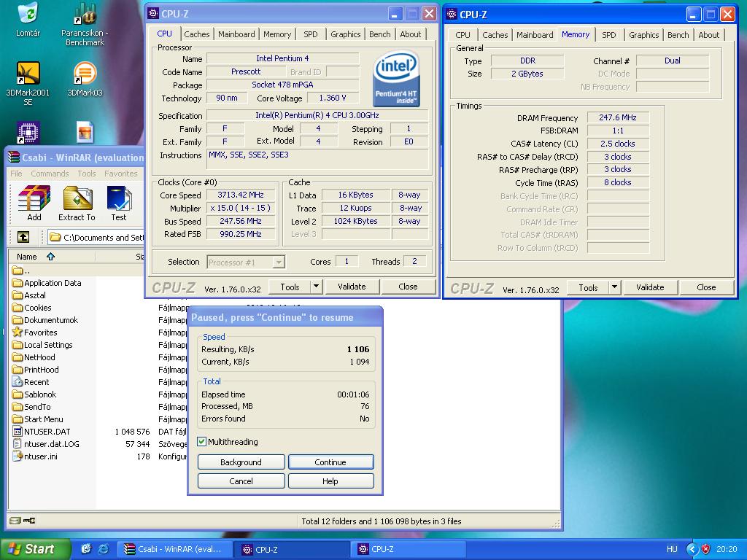Click Help in benchmark dialog
This screenshot has height=560, width=747.
[330, 481]
